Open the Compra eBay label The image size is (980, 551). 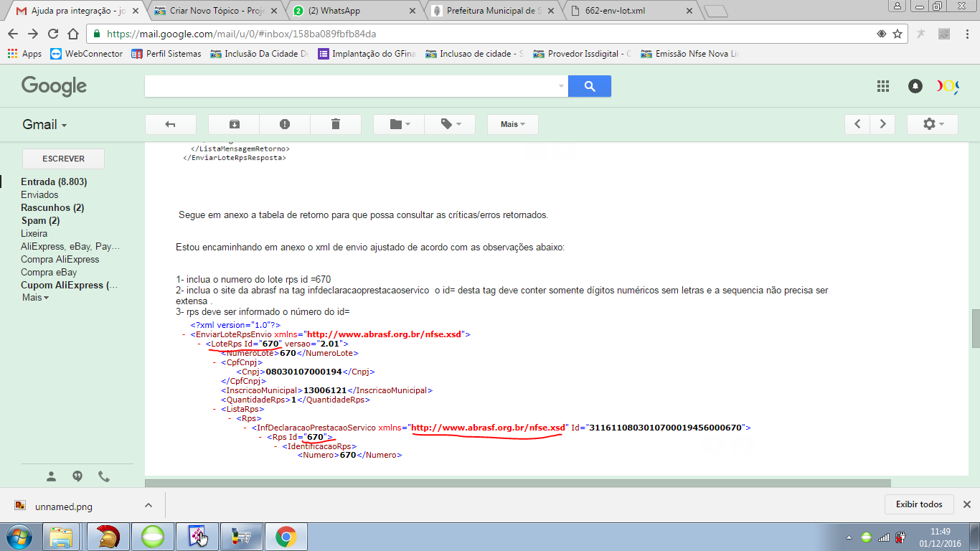click(x=49, y=273)
